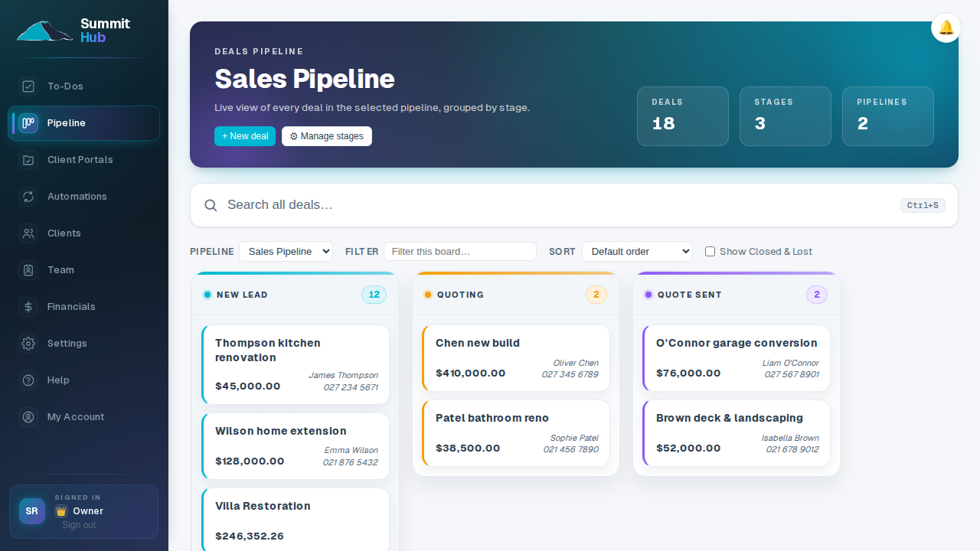Image resolution: width=980 pixels, height=551 pixels.
Task: Open Help from the sidebar
Action: (83, 380)
